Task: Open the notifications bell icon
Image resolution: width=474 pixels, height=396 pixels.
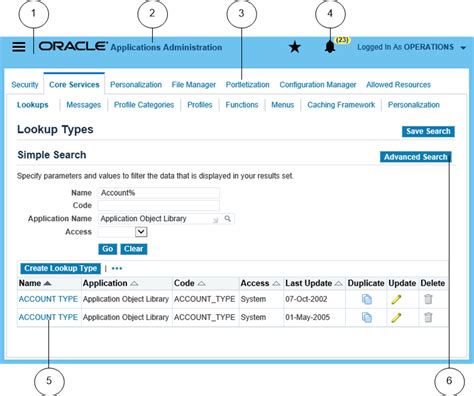Action: pyautogui.click(x=330, y=47)
